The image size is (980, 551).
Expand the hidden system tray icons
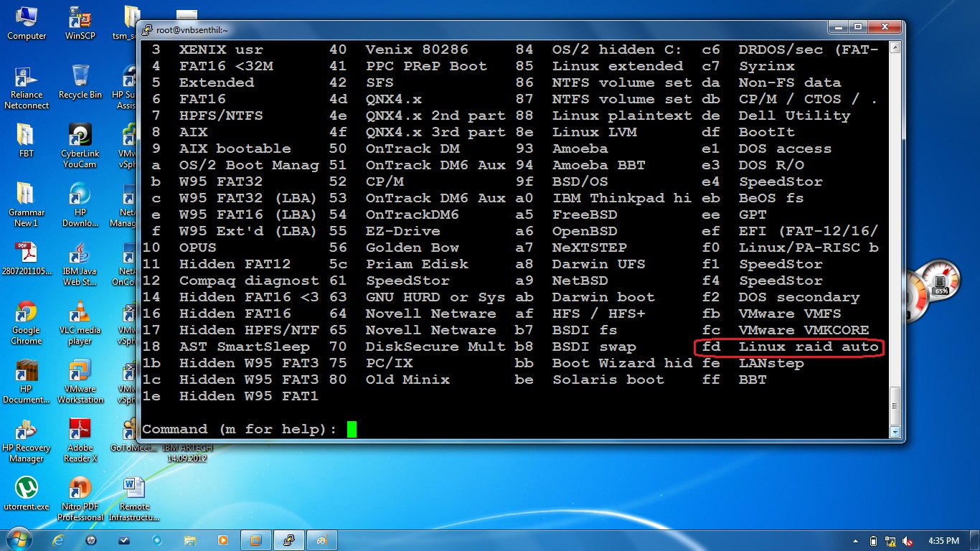857,541
